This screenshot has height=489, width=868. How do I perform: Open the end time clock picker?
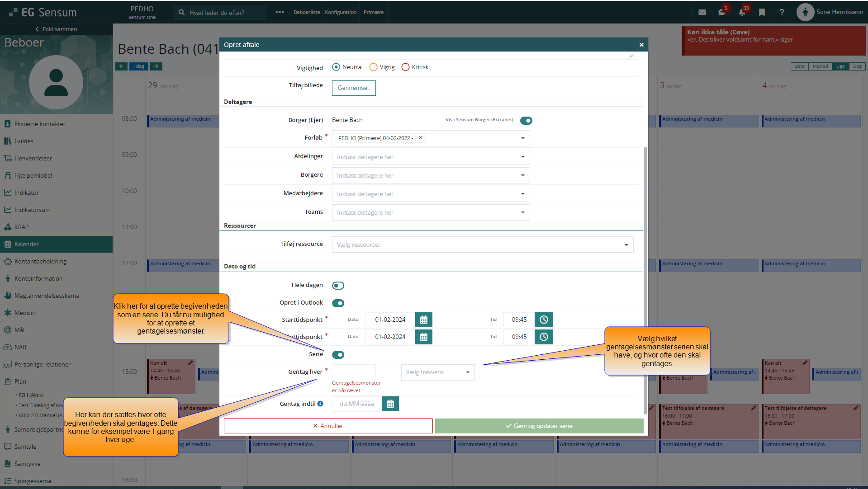tap(543, 337)
